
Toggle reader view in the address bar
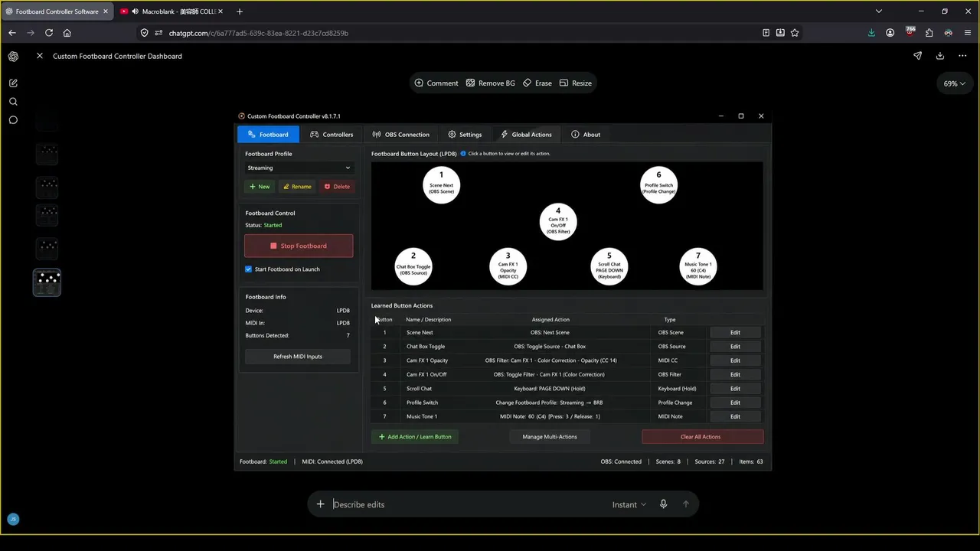coord(766,33)
